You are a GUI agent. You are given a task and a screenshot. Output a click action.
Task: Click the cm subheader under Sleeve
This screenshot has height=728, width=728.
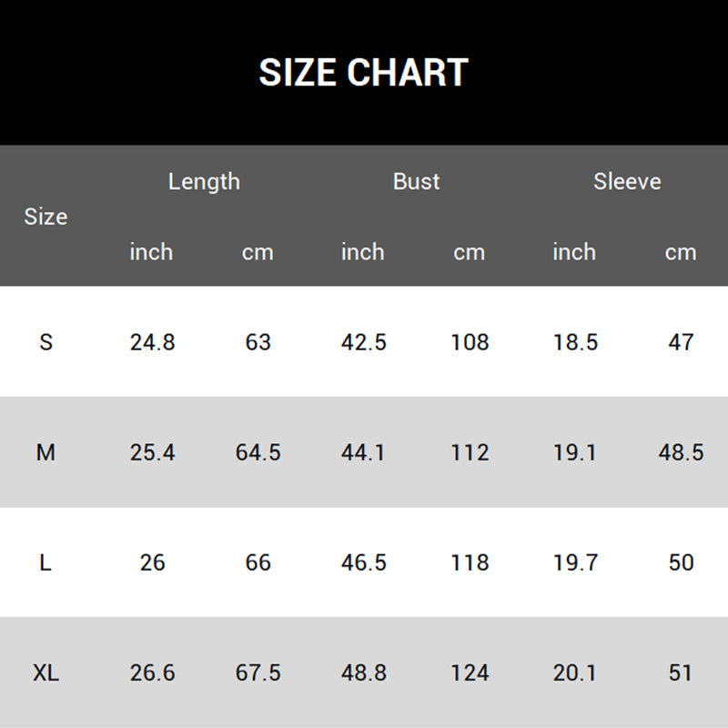[x=681, y=252]
